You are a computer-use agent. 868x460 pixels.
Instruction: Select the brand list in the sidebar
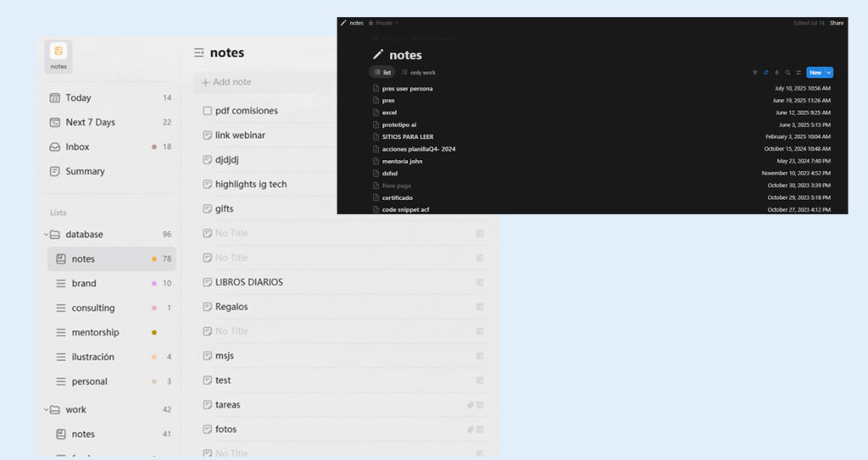point(112,284)
